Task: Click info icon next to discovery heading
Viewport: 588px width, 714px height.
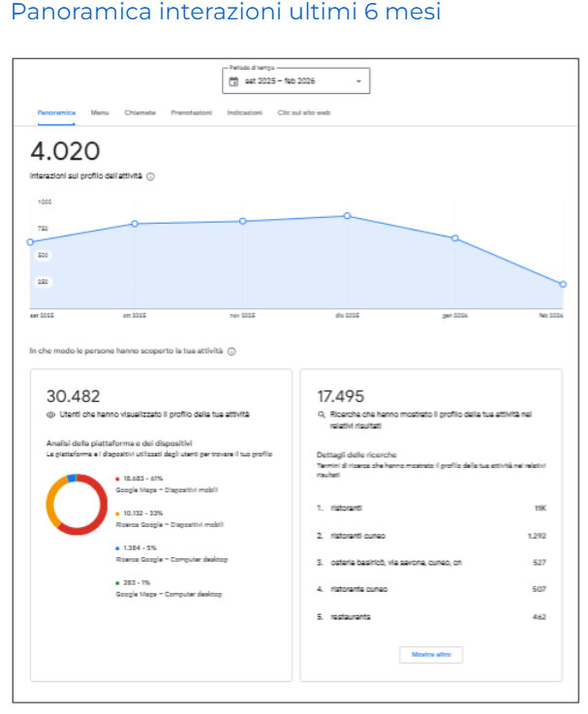Action: pyautogui.click(x=232, y=351)
